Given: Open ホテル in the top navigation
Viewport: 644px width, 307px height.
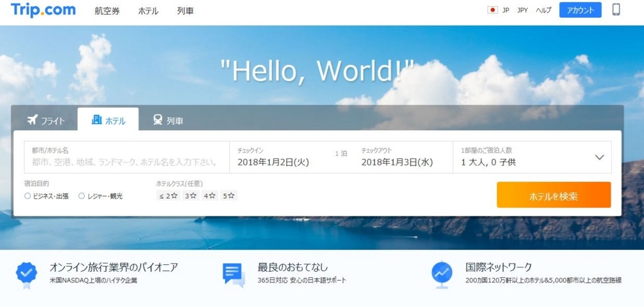Looking at the screenshot, I should (148, 11).
